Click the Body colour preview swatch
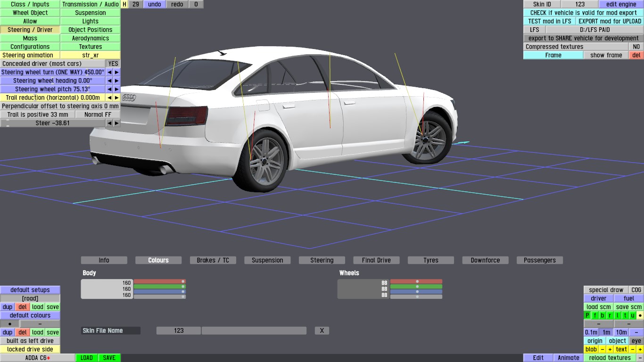644x362 pixels. pos(107,289)
